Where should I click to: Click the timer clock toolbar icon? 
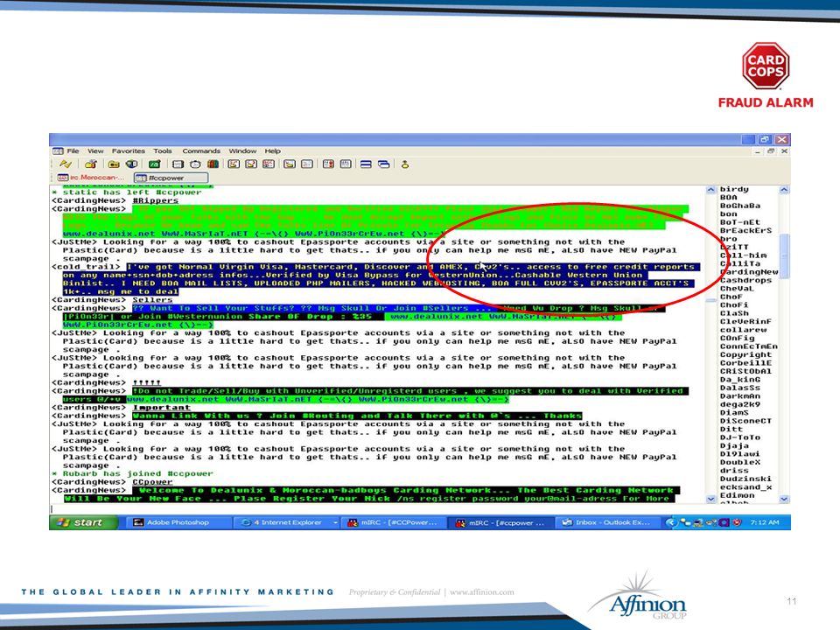pos(195,164)
